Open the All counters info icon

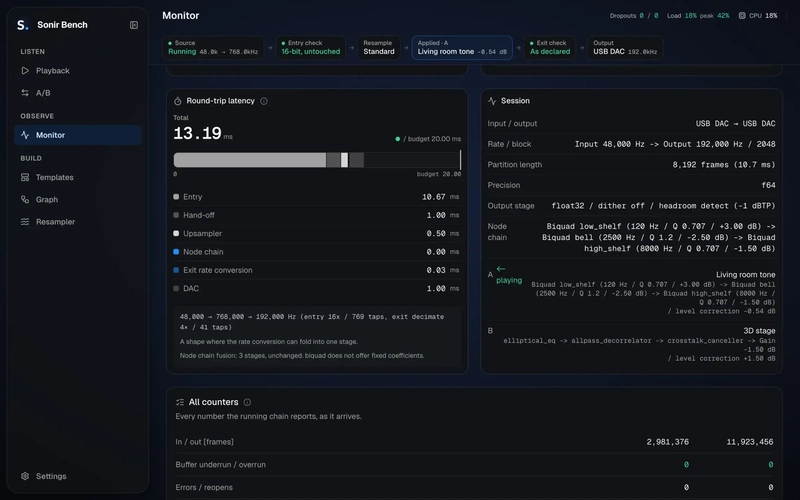click(x=247, y=402)
